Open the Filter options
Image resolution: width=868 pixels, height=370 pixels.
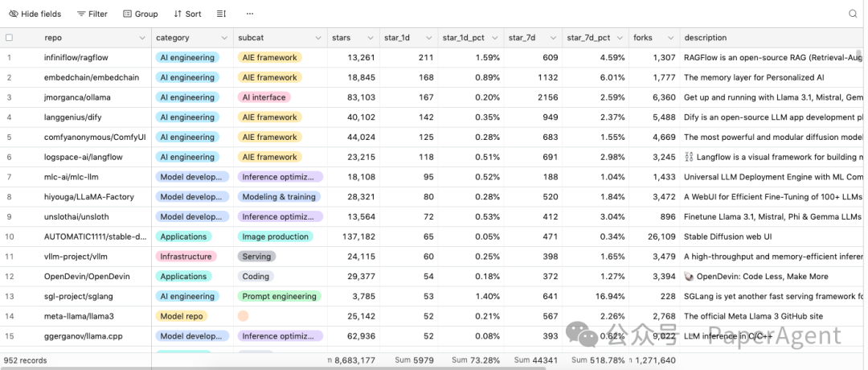[x=92, y=14]
